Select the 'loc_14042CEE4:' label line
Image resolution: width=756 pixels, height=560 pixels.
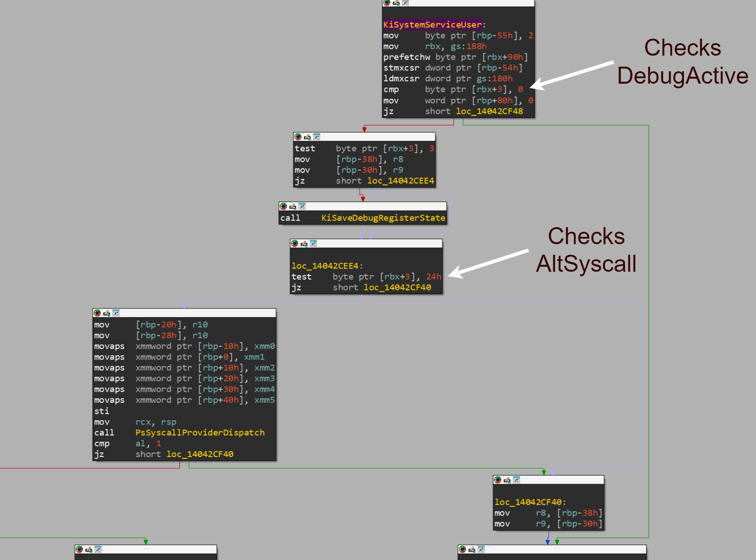click(x=327, y=266)
